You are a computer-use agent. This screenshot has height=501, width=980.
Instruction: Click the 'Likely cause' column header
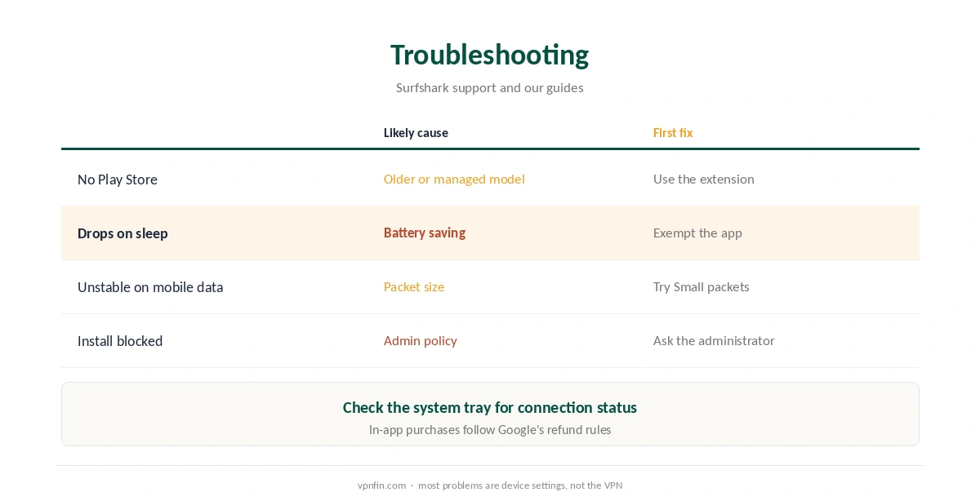point(416,133)
